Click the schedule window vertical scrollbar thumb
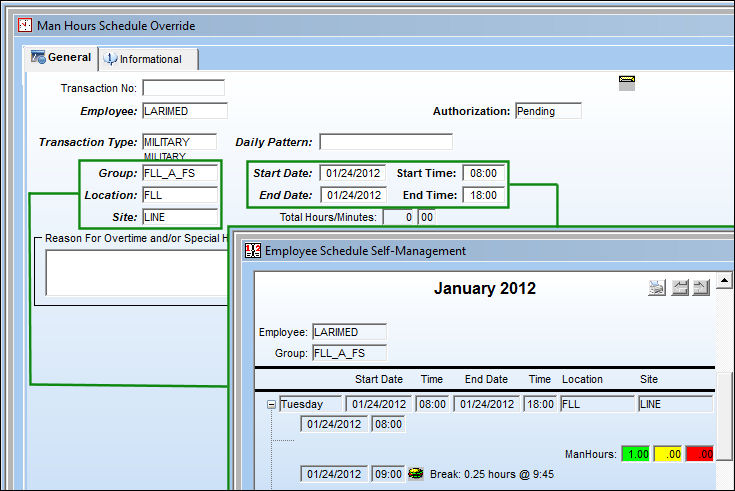 click(724, 416)
